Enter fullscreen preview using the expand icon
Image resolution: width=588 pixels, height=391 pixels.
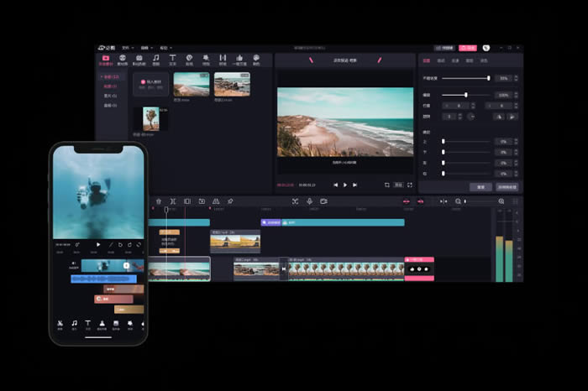(x=409, y=185)
